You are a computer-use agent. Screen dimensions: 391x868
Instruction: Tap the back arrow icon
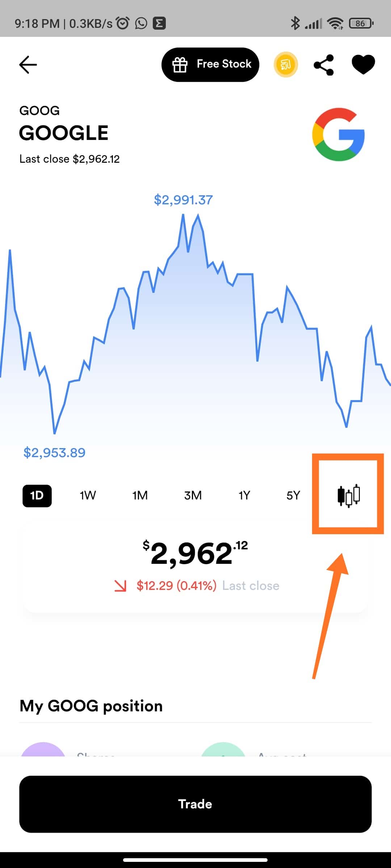point(28,65)
